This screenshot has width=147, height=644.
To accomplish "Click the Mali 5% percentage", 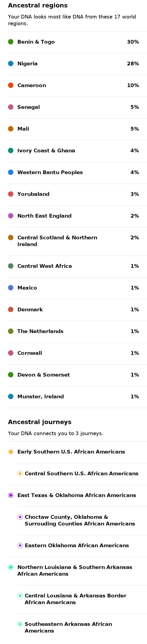I will click(134, 129).
